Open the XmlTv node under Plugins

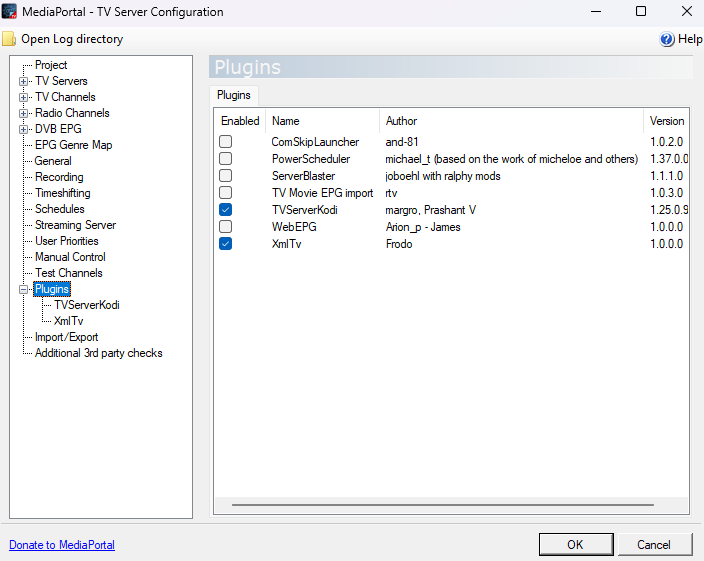click(x=69, y=321)
